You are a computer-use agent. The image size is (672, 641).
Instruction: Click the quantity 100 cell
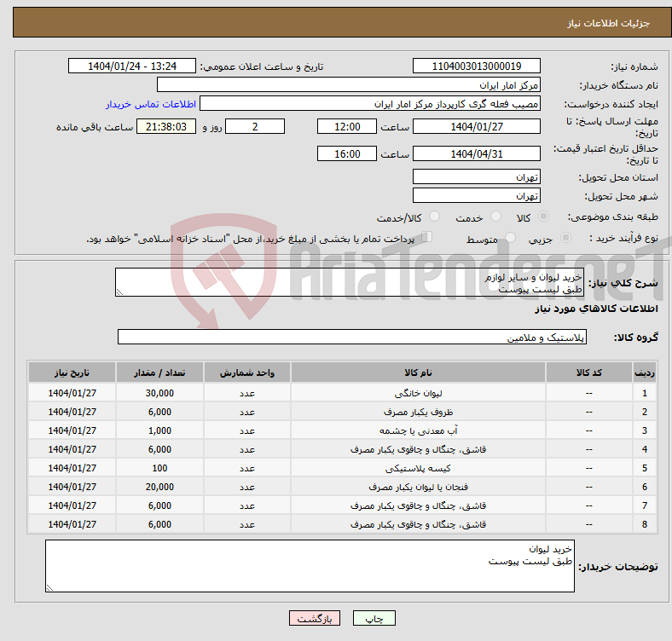point(159,468)
